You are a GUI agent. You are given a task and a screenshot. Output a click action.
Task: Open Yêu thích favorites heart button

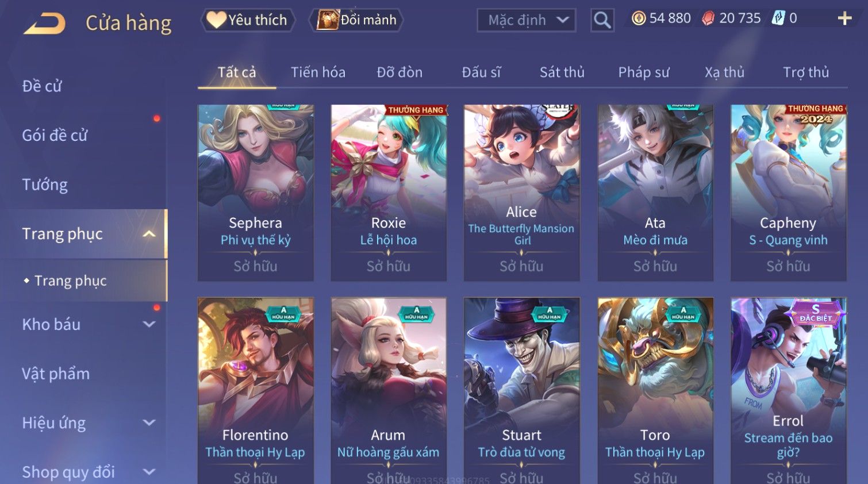pyautogui.click(x=248, y=20)
